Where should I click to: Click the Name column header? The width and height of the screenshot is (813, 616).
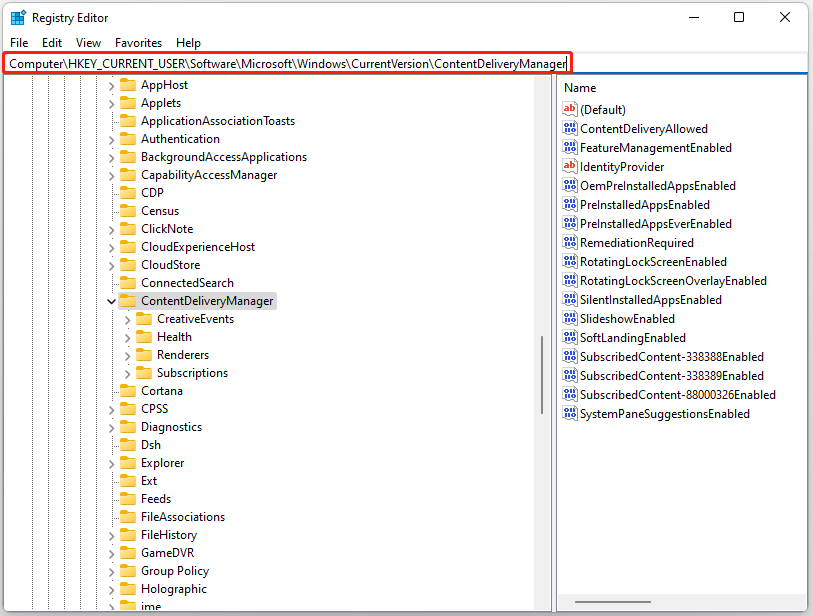[x=580, y=88]
